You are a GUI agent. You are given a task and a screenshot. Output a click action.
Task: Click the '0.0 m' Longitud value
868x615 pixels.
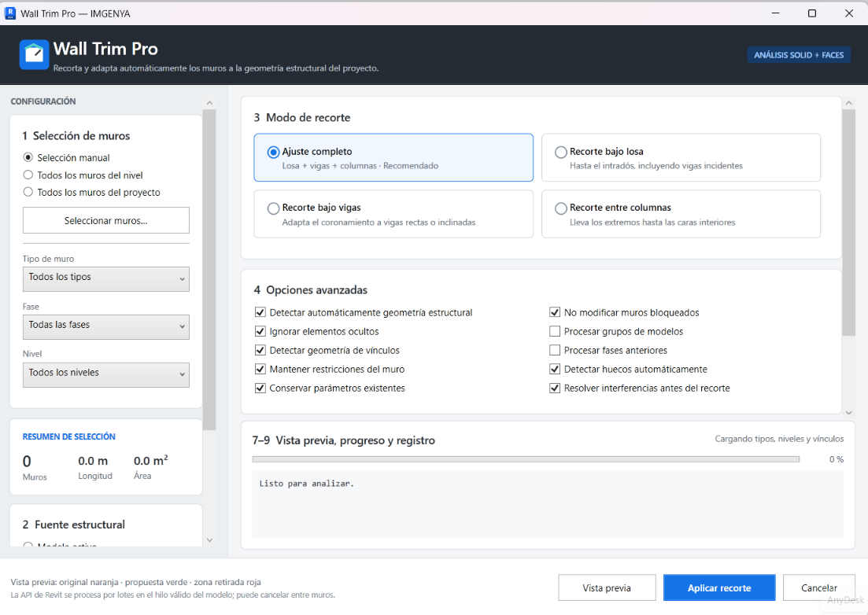click(x=93, y=461)
